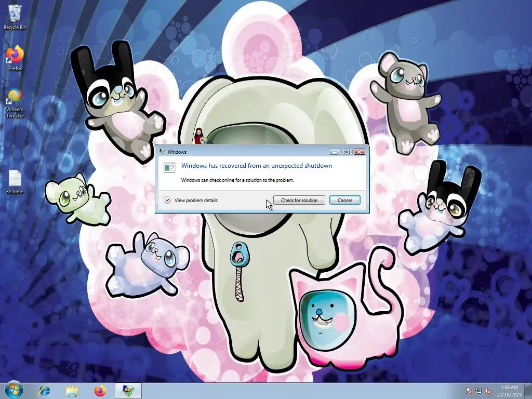Expand View problem details
The height and width of the screenshot is (399, 532).
click(191, 200)
